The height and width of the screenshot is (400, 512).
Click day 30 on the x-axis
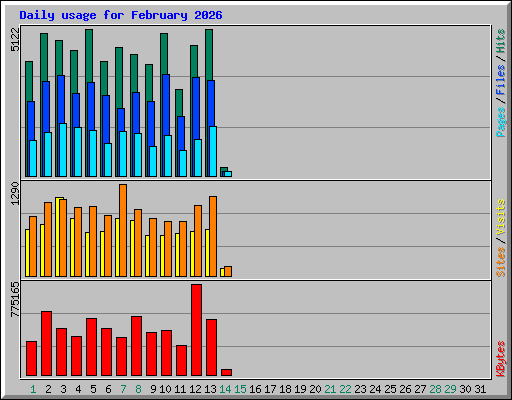coord(465,389)
